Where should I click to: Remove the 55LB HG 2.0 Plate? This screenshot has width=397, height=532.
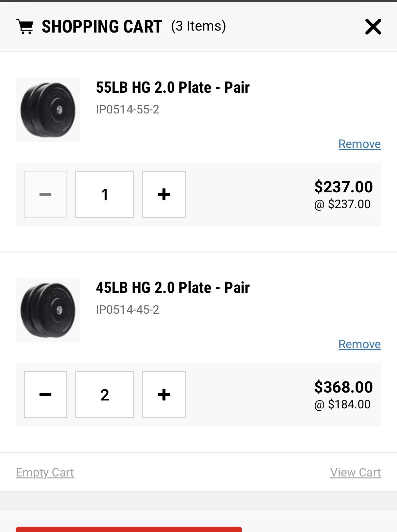click(359, 144)
